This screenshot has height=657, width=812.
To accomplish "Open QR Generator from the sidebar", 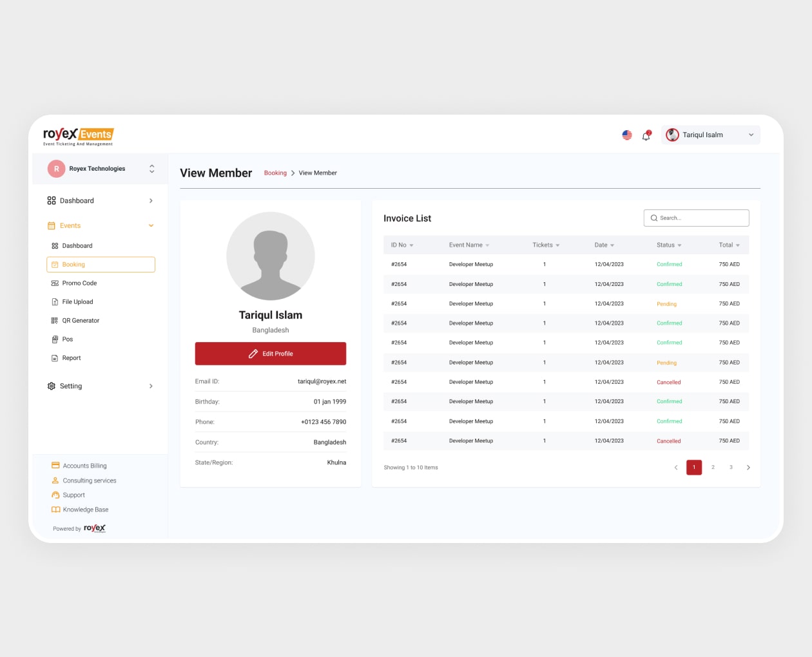I will click(x=81, y=321).
